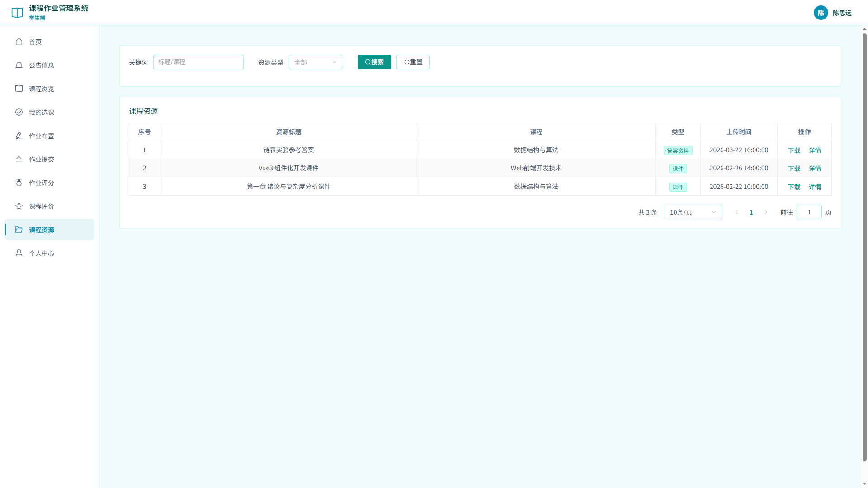This screenshot has height=488, width=868.
Task: Click the 2026-02-22 10:00:00 upload time
Action: pos(739,187)
